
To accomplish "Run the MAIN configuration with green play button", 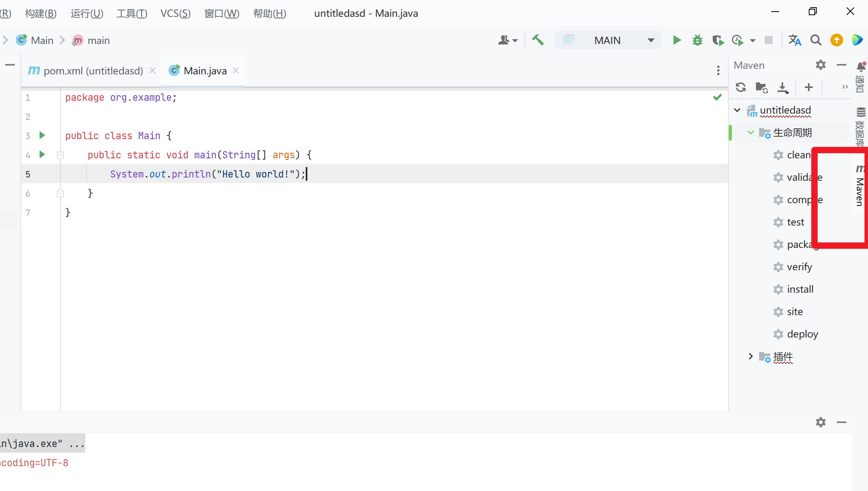I will [x=677, y=40].
